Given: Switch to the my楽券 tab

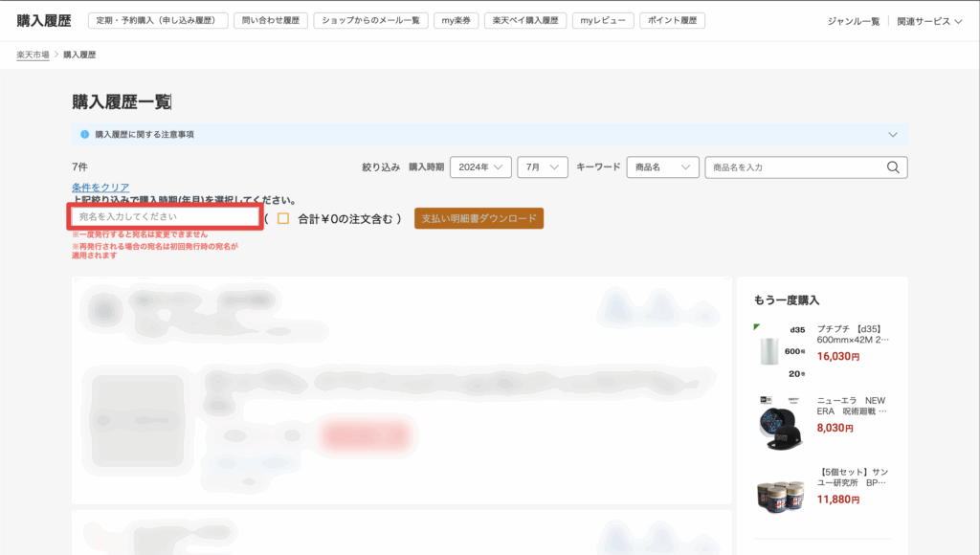Looking at the screenshot, I should (x=456, y=21).
